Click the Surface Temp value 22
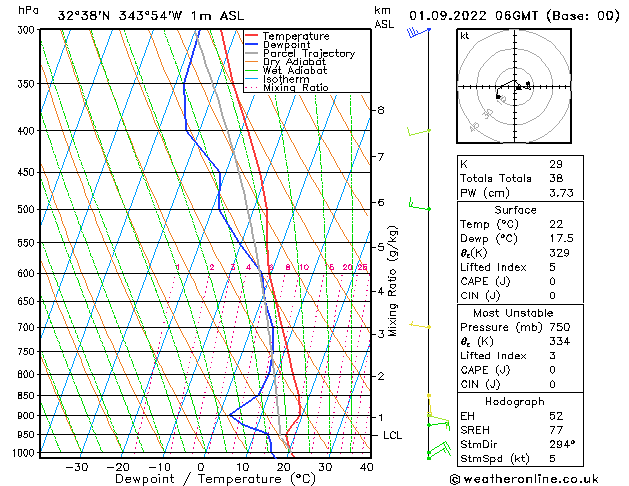The image size is (629, 486). tap(556, 224)
